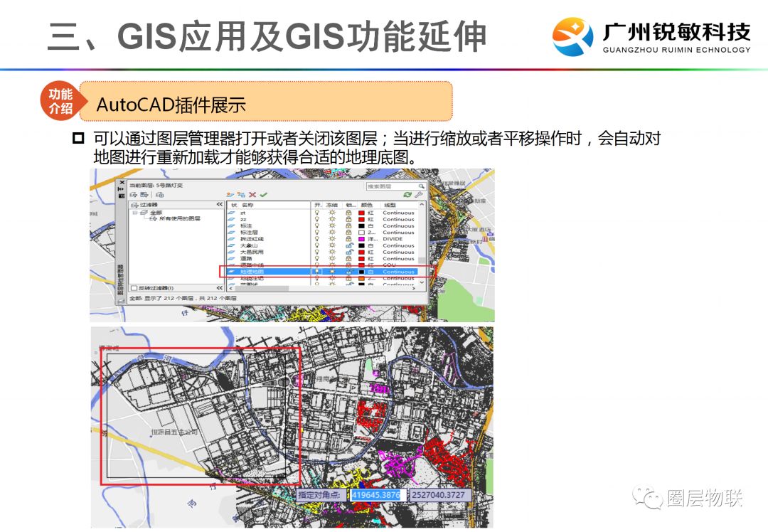768x532 pixels.
Task: Click the search magnifier icon in layer search box
Action: (x=421, y=186)
